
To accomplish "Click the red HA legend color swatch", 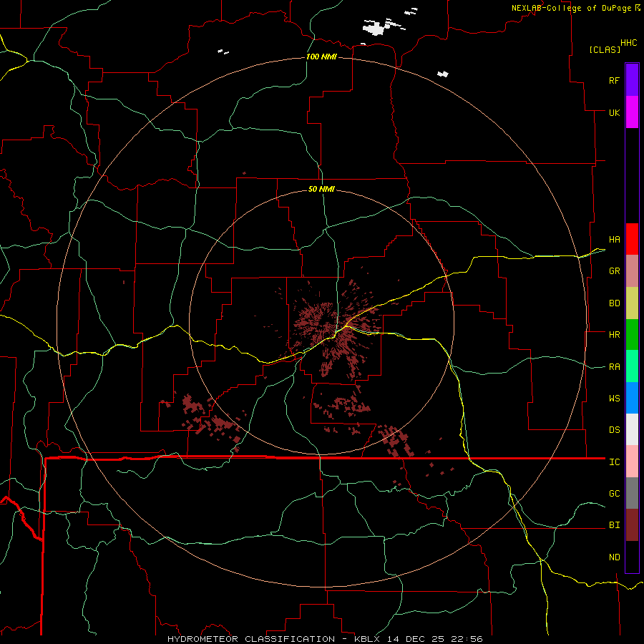I will click(x=632, y=239).
